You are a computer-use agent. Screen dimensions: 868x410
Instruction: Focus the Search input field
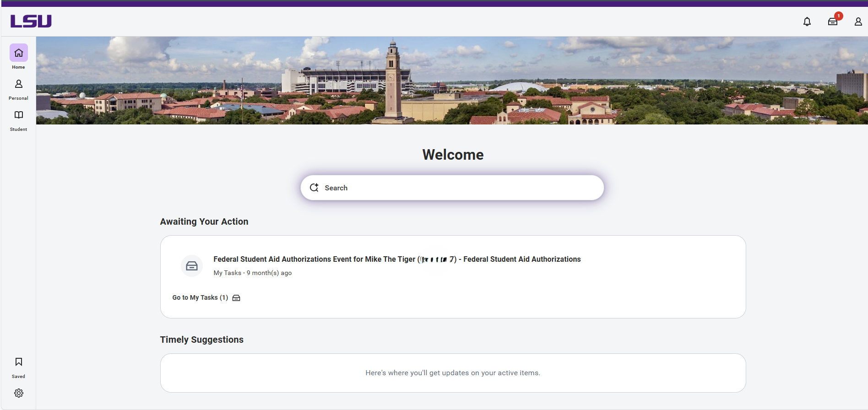click(x=458, y=188)
